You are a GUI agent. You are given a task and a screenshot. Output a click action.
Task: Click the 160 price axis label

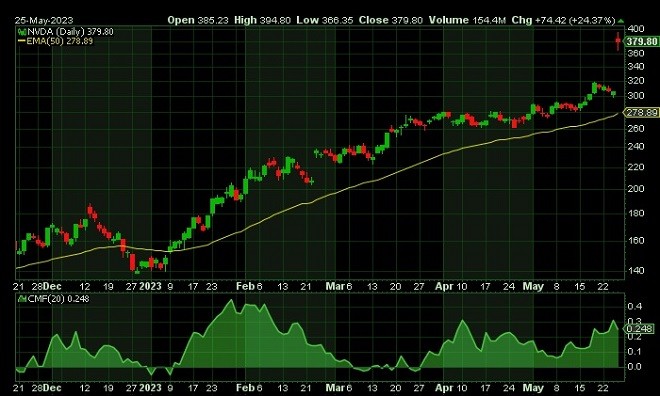pyautogui.click(x=636, y=241)
